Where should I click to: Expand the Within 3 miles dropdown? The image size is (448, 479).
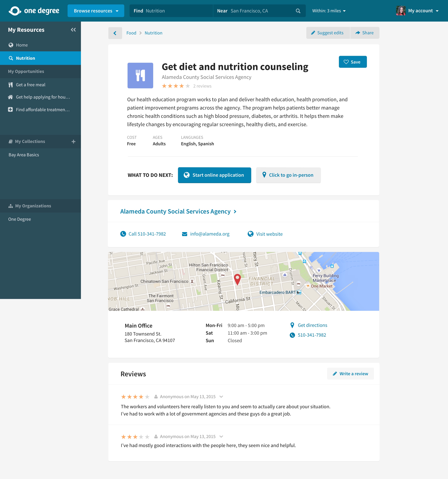click(x=329, y=11)
